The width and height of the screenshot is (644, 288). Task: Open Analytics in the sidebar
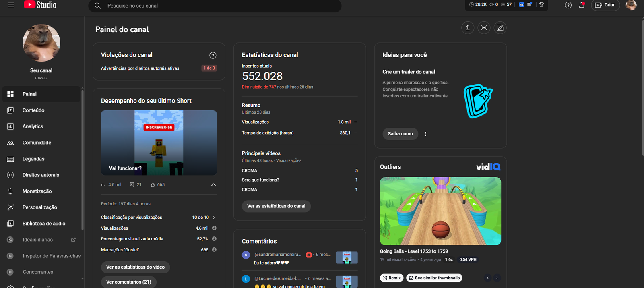(33, 126)
